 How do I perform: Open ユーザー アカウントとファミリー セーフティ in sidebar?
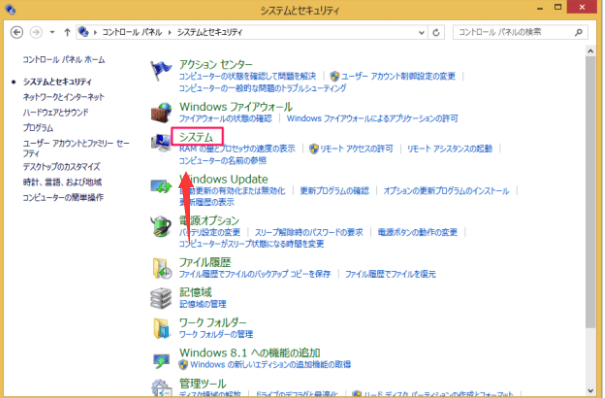point(76,148)
